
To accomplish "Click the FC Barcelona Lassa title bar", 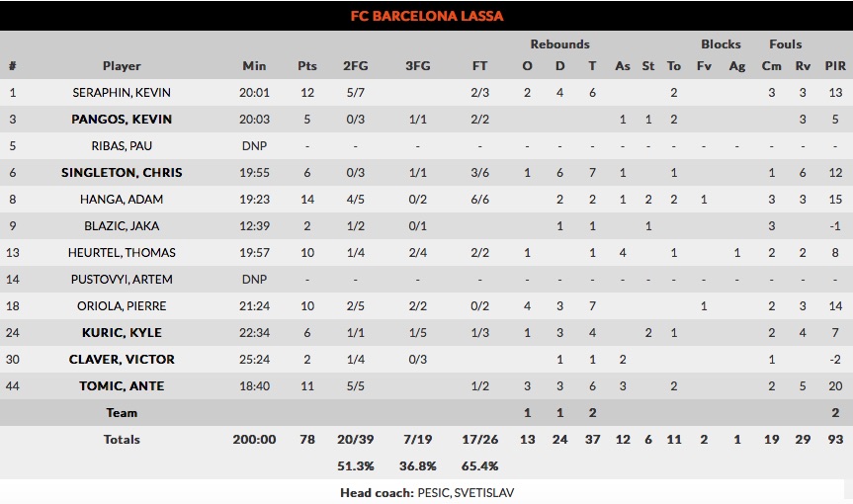I will [426, 16].
